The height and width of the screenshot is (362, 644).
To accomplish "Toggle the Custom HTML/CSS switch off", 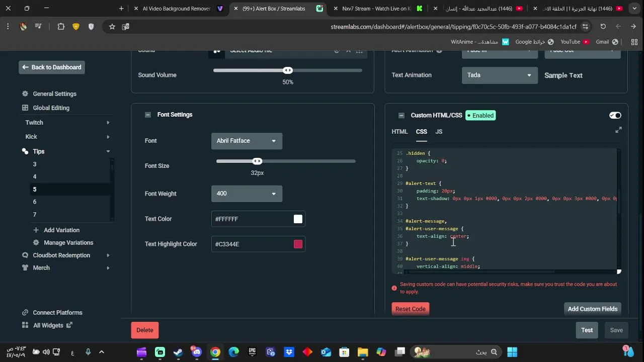I will (615, 116).
